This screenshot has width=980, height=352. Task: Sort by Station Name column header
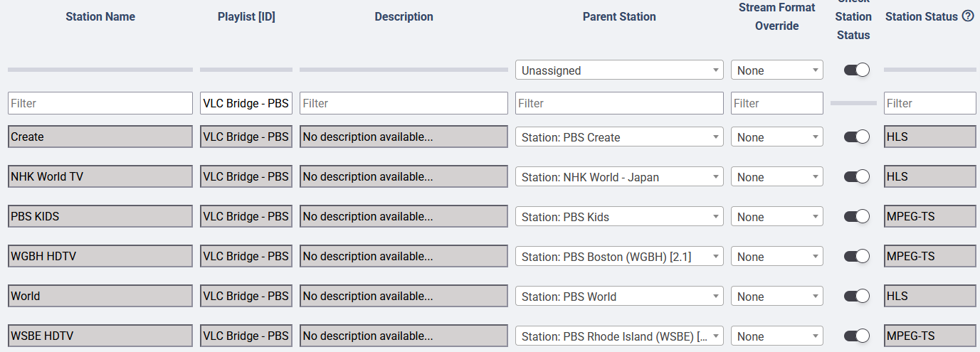click(100, 16)
